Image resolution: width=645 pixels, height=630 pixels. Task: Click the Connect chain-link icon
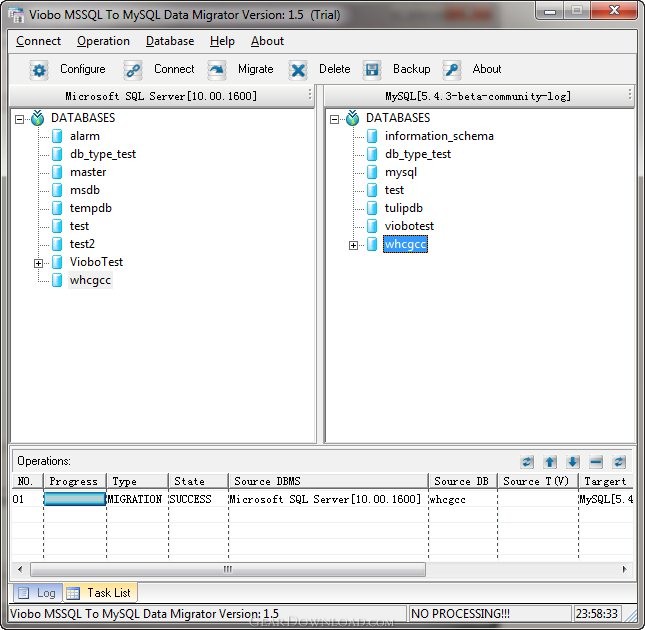133,70
